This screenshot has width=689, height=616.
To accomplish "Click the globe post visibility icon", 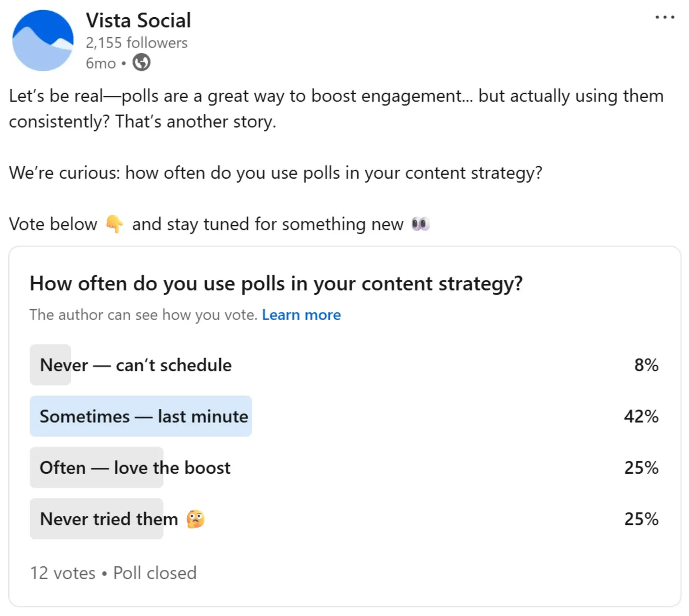I will (141, 63).
